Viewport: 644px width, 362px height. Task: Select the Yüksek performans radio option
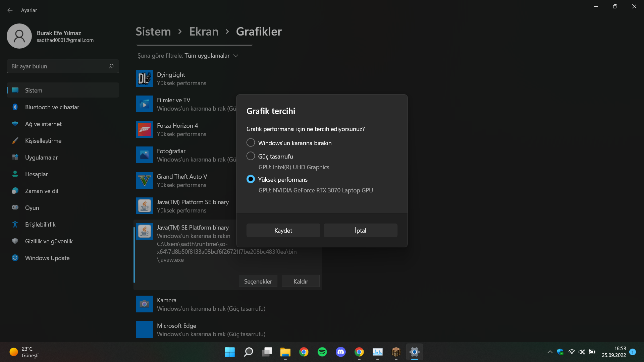tap(251, 179)
